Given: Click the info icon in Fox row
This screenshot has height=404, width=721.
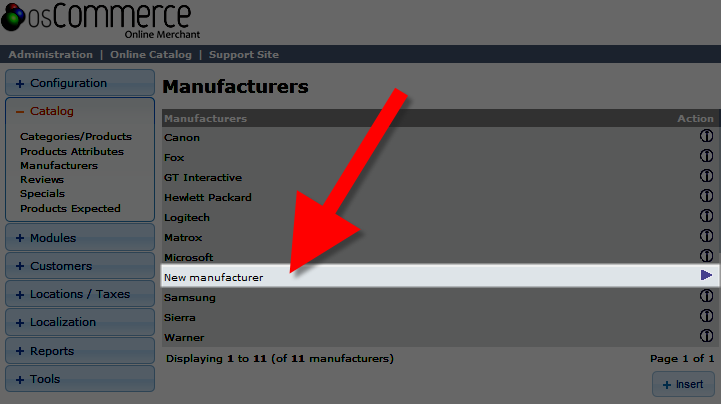Looking at the screenshot, I should pos(706,157).
